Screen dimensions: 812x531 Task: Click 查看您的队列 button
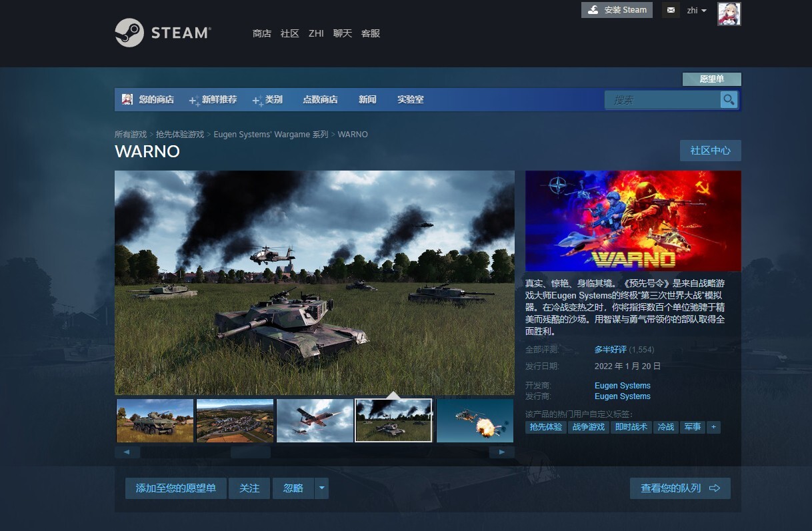(x=680, y=488)
